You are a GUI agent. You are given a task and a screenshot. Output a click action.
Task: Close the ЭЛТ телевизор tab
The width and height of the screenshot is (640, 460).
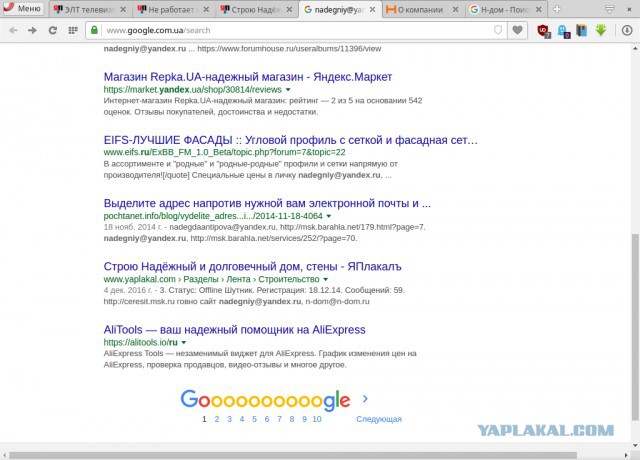(x=123, y=9)
